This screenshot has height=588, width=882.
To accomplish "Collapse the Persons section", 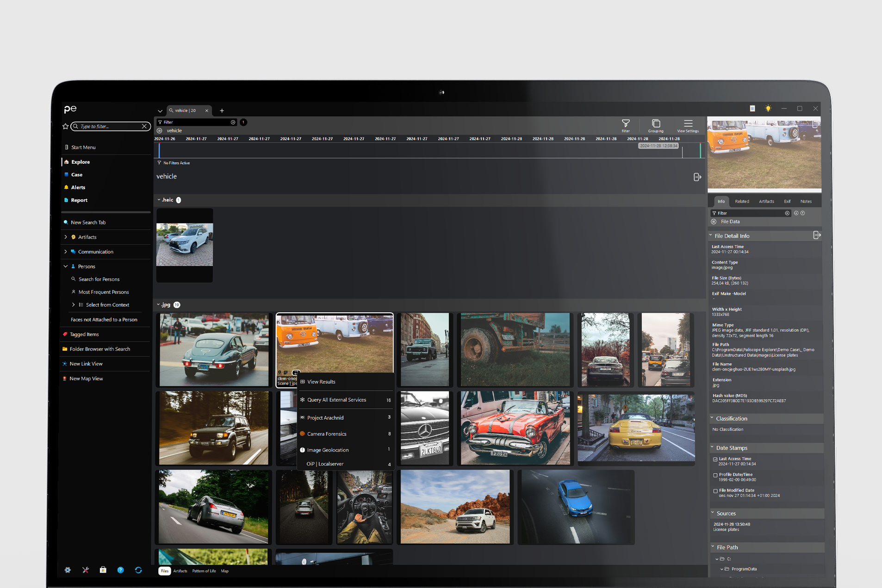I will (x=66, y=266).
